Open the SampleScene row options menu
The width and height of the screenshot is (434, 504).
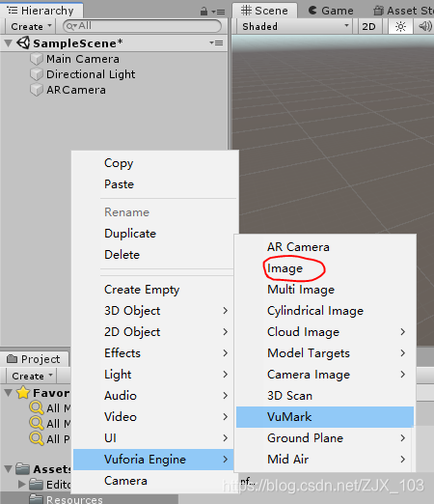click(216, 42)
